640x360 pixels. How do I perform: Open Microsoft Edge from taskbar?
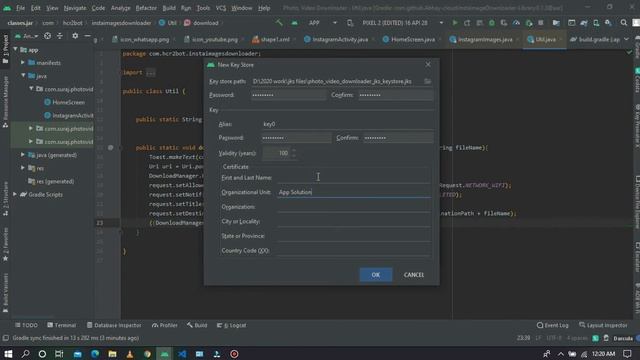[x=95, y=354]
